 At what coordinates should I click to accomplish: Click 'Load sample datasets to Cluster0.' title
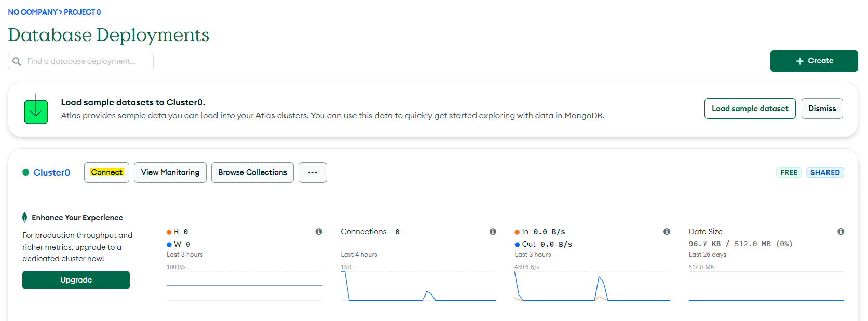coord(133,102)
